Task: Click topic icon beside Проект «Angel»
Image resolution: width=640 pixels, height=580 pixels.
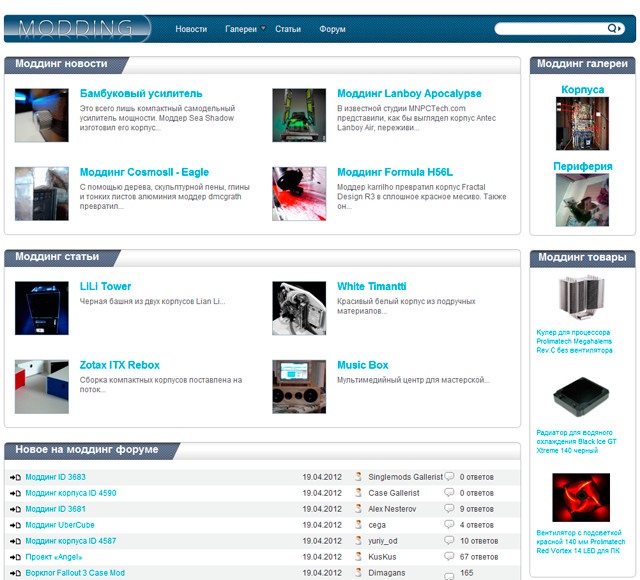Action: (16, 557)
